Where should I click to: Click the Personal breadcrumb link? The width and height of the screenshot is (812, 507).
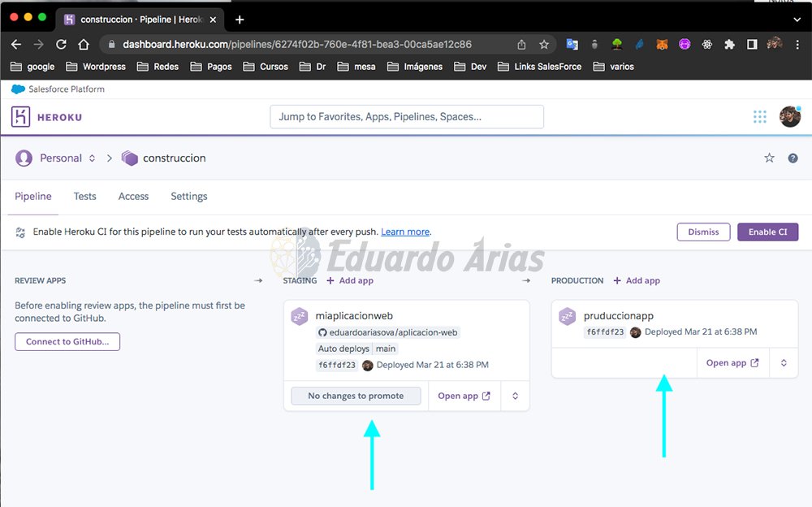tap(61, 158)
